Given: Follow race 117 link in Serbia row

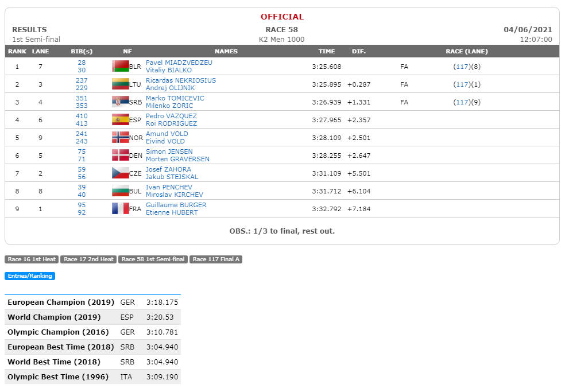Looking at the screenshot, I should tap(462, 102).
